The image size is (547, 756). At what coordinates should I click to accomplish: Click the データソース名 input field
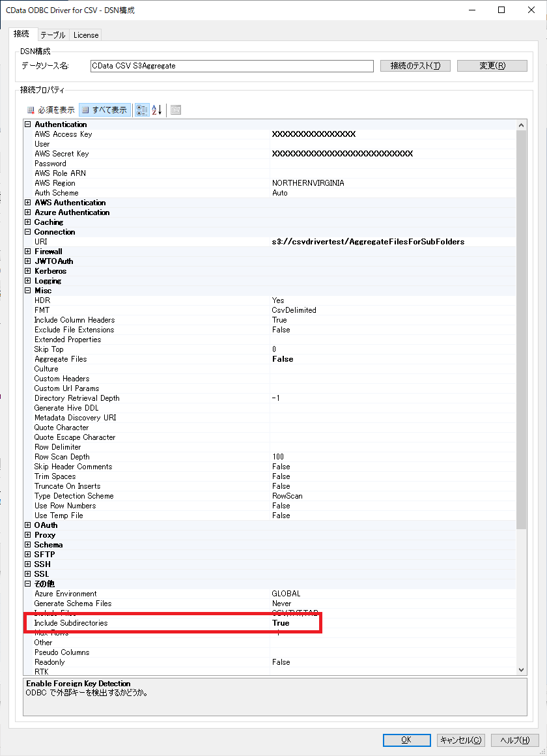pos(232,66)
